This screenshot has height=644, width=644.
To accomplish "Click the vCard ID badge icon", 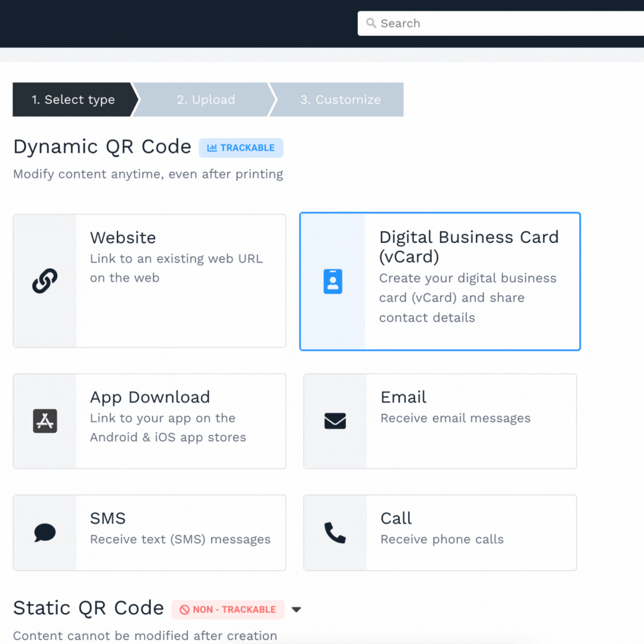I will coord(333,281).
